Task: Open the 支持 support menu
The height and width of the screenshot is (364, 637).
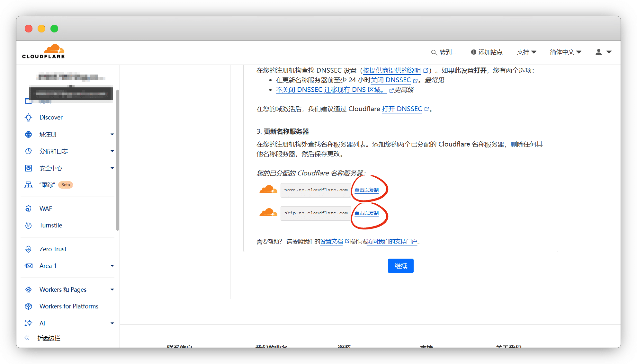Action: click(526, 52)
